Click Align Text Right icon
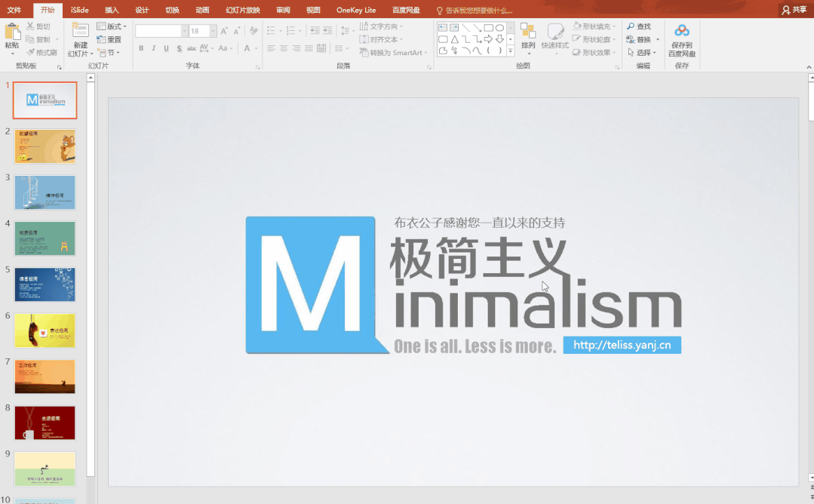The width and height of the screenshot is (814, 504). (x=296, y=48)
